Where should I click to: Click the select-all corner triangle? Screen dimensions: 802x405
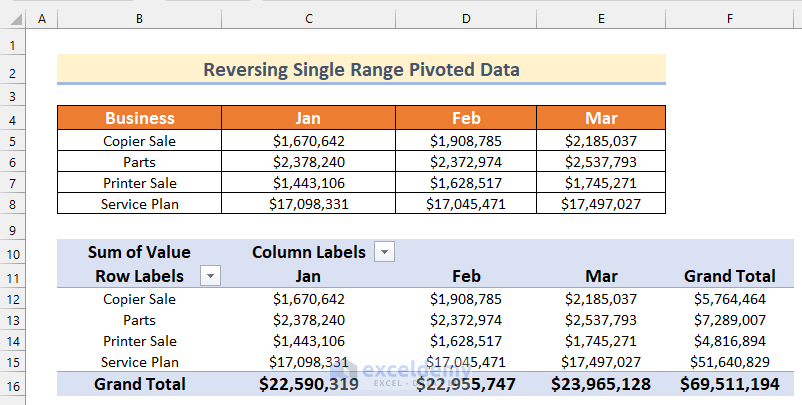(x=16, y=19)
